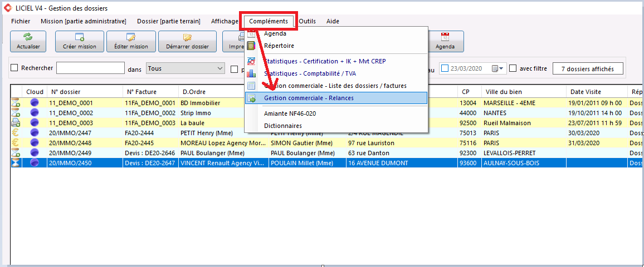Select Amiante NF46-020 menu item
This screenshot has height=267, width=644.
click(x=290, y=113)
